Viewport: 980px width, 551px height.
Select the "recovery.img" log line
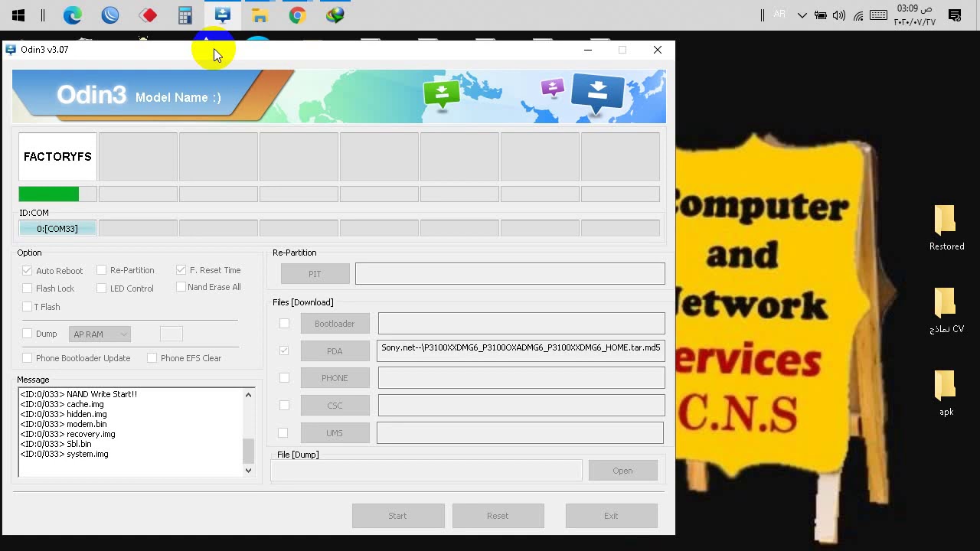point(68,434)
